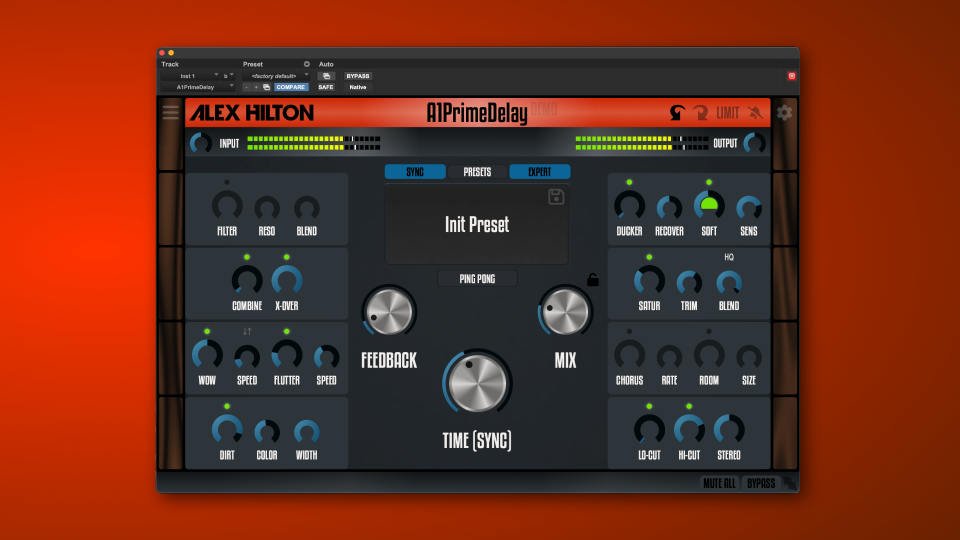Open the hamburger menu beside Alex Hilton logo
960x540 pixels.
click(171, 112)
